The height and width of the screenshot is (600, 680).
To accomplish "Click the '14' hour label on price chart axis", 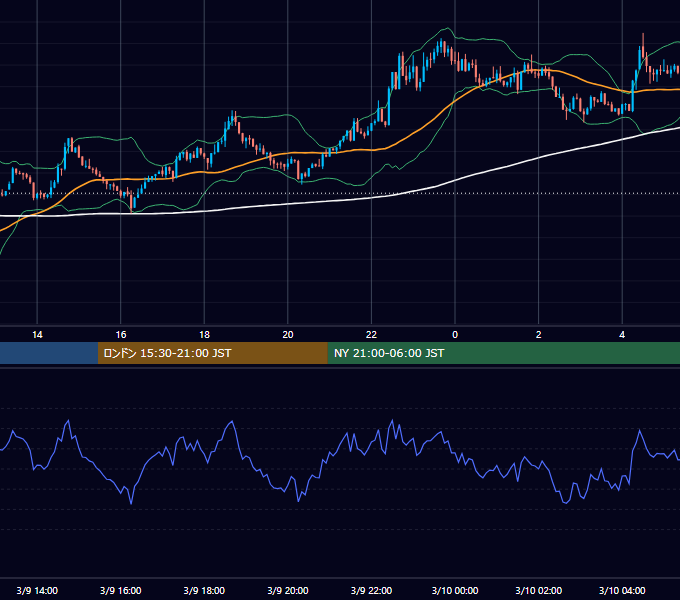I will point(37,335).
